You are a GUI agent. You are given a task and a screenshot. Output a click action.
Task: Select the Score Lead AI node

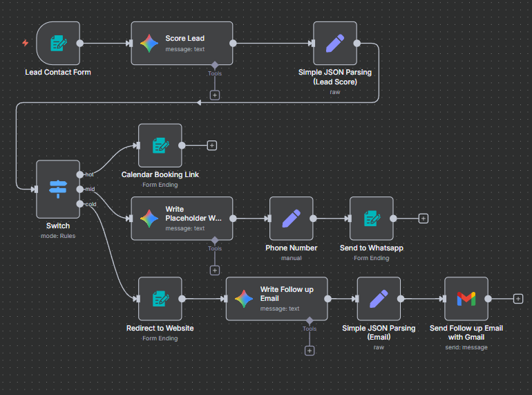(182, 43)
